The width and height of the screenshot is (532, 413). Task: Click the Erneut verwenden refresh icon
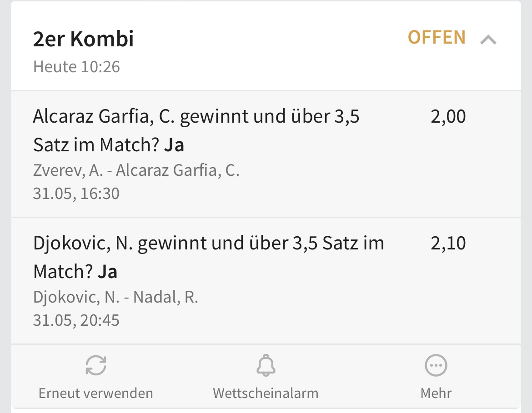(95, 365)
